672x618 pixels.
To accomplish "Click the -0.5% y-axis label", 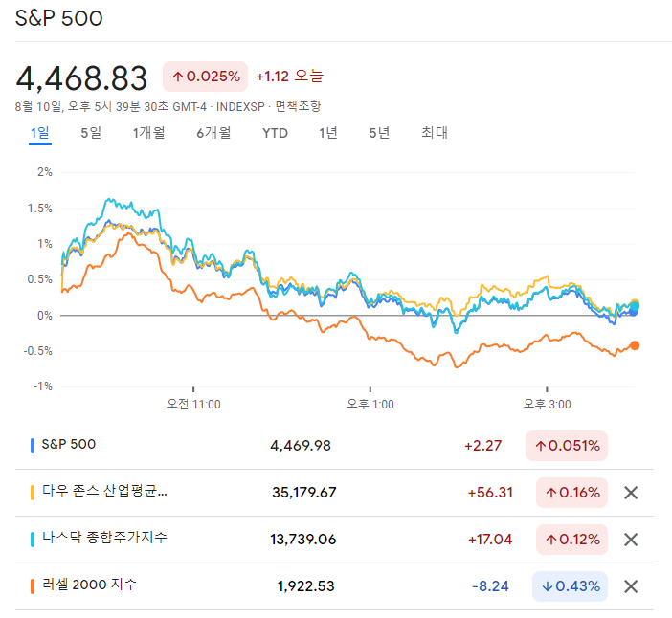I will pyautogui.click(x=38, y=351).
